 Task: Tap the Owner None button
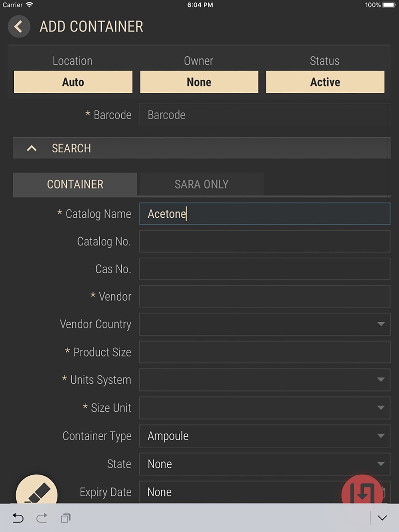[x=199, y=82]
